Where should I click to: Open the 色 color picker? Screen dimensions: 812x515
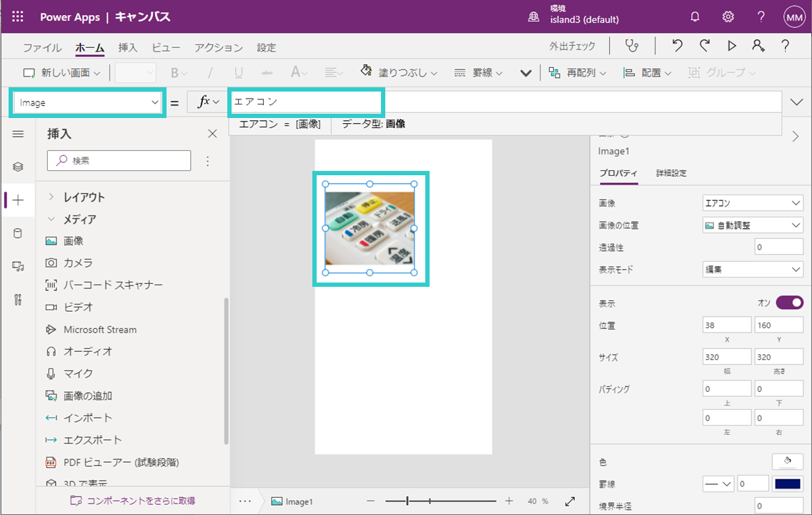787,461
